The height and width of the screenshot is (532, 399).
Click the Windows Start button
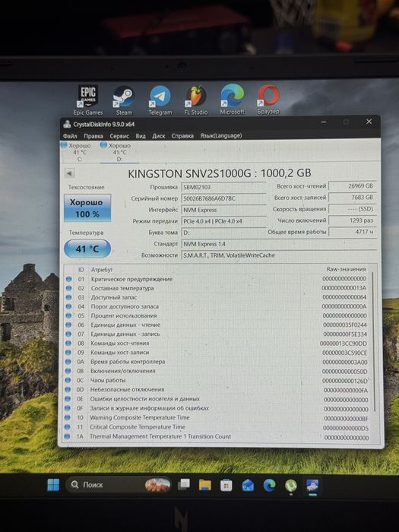click(x=53, y=485)
